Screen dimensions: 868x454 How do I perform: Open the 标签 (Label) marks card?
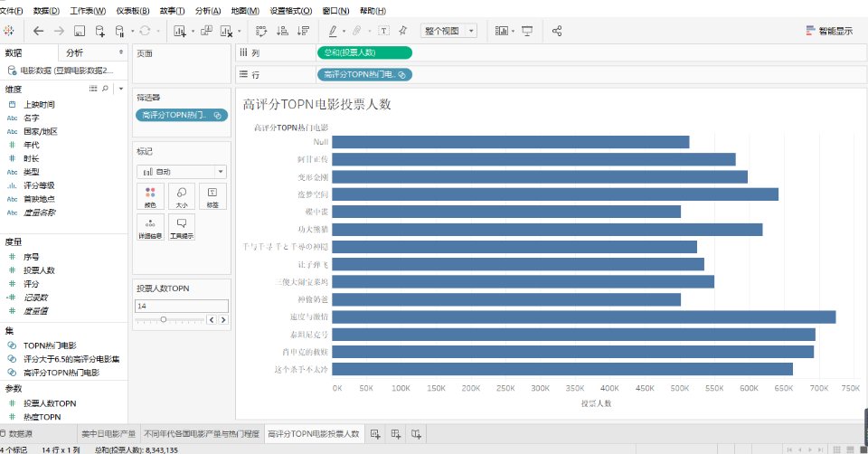click(x=212, y=196)
